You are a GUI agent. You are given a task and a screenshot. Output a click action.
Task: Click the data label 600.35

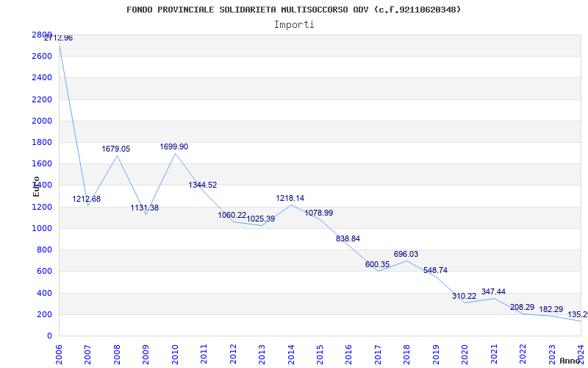click(377, 265)
